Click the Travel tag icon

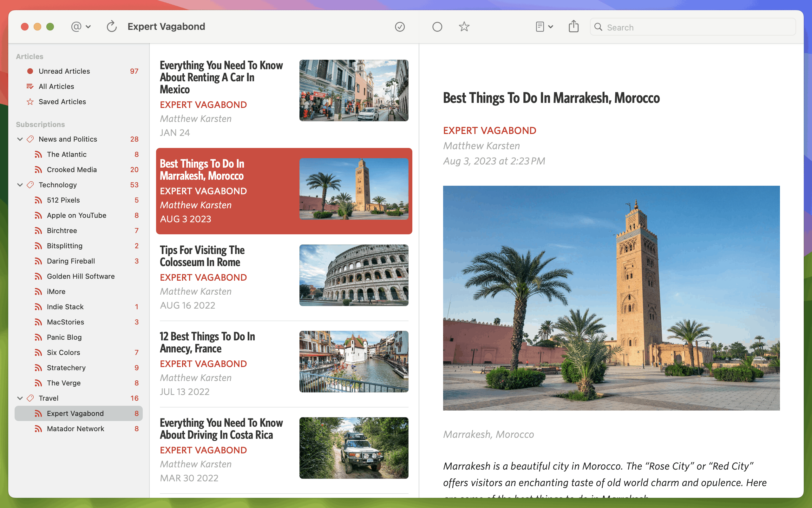(30, 398)
